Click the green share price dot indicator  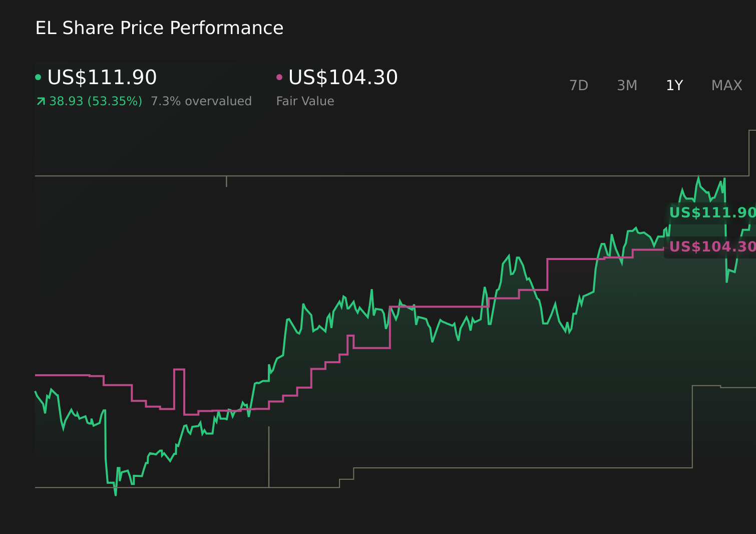point(39,78)
